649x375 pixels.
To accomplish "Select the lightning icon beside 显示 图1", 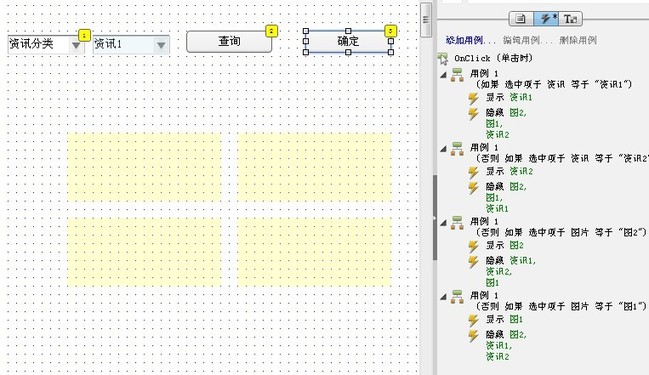I will (473, 320).
